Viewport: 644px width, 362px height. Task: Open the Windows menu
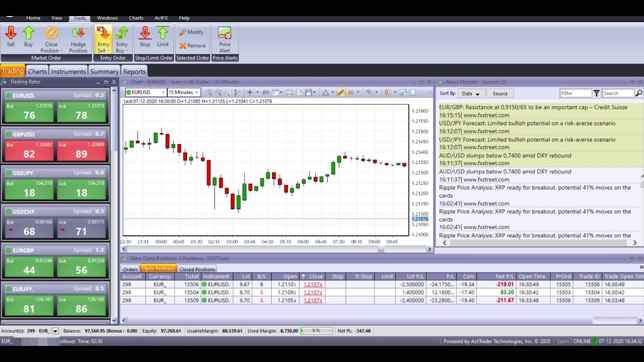[x=107, y=18]
